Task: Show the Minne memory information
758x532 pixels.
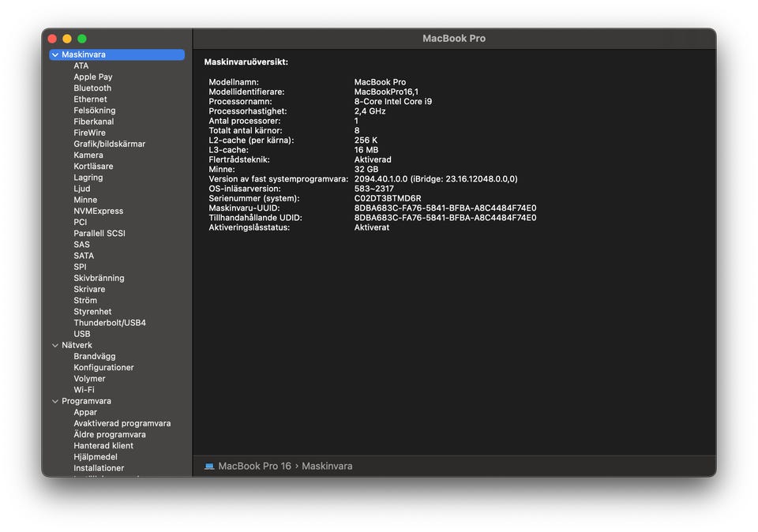Action: pos(85,200)
